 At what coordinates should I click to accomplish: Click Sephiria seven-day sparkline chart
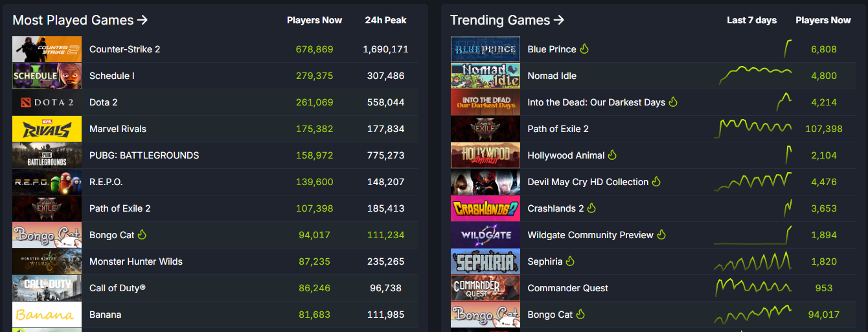pyautogui.click(x=753, y=261)
